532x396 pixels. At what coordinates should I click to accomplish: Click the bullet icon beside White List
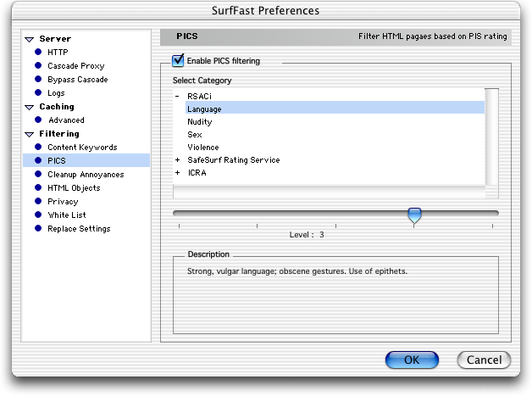click(x=38, y=215)
